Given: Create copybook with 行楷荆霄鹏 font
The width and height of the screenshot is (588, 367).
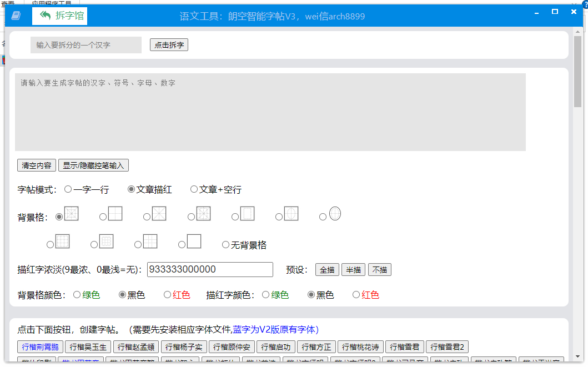Looking at the screenshot, I should click(40, 347).
